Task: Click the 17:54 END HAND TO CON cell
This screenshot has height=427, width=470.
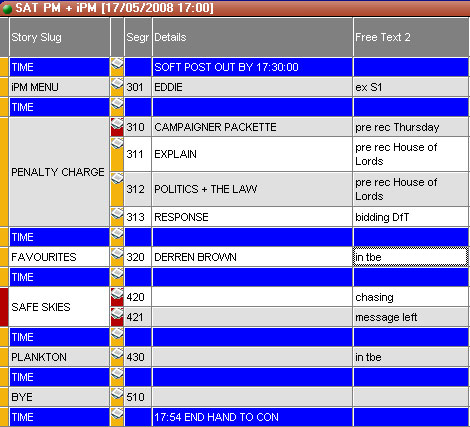Action: pyautogui.click(x=252, y=417)
